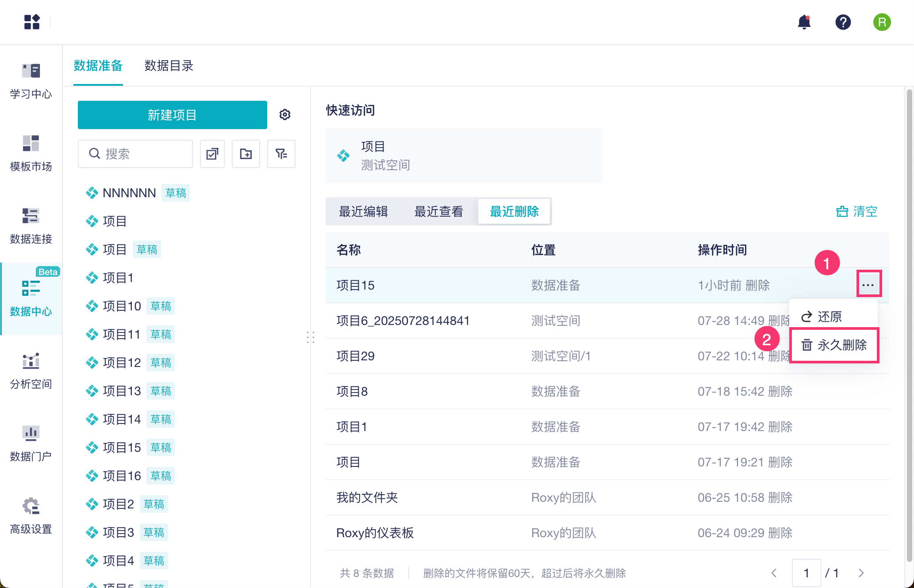Go to previous page arrow
The image size is (914, 588).
774,573
